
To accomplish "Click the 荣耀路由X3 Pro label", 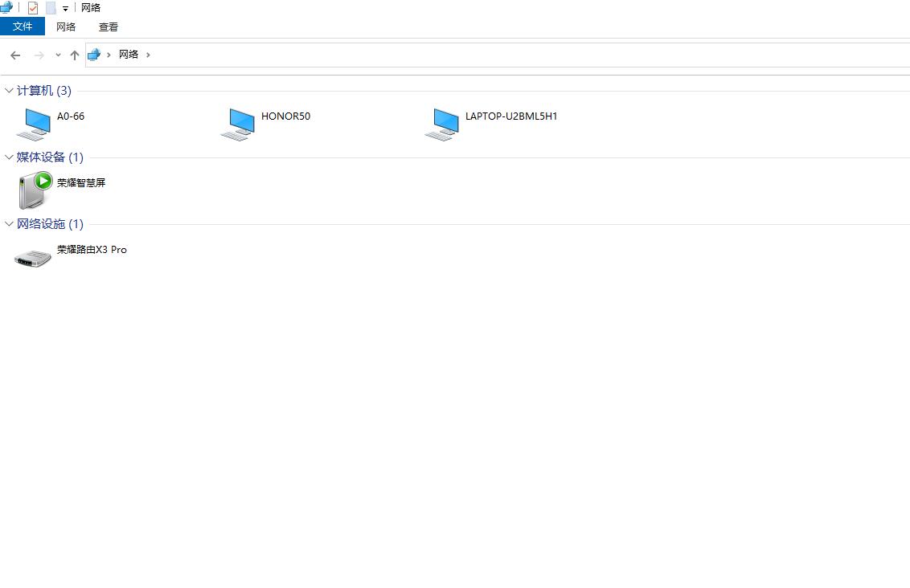I will (92, 249).
